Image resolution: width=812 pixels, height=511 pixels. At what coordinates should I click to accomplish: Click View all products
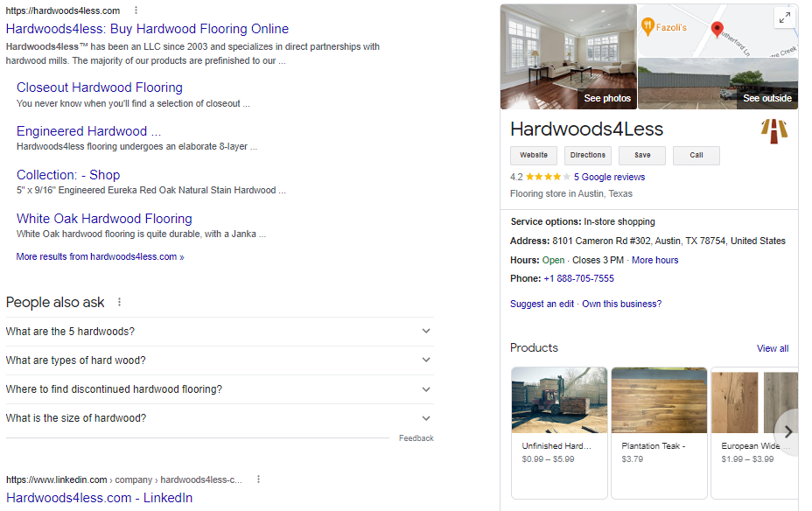click(x=773, y=348)
